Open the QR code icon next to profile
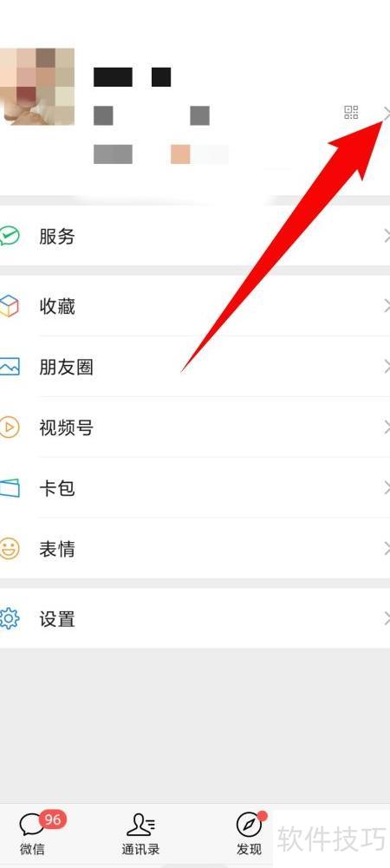 (351, 113)
